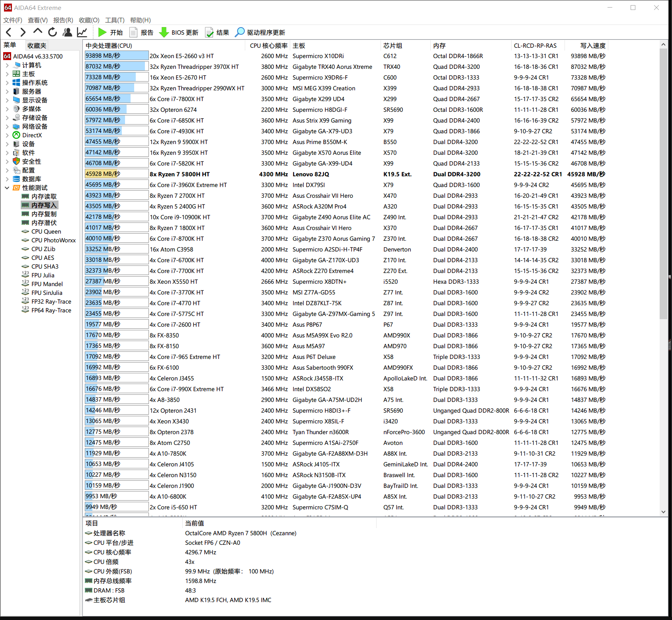Expand the 操作系统 tree node arrow

tap(7, 82)
